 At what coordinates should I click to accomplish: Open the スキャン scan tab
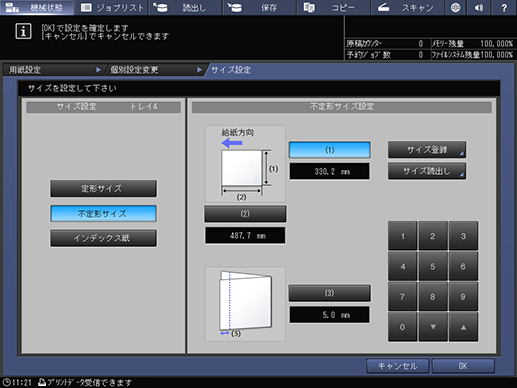pos(407,7)
